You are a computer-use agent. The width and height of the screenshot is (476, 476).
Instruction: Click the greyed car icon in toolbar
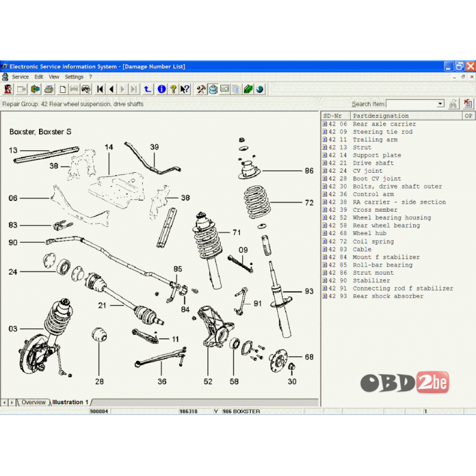[x=74, y=89]
